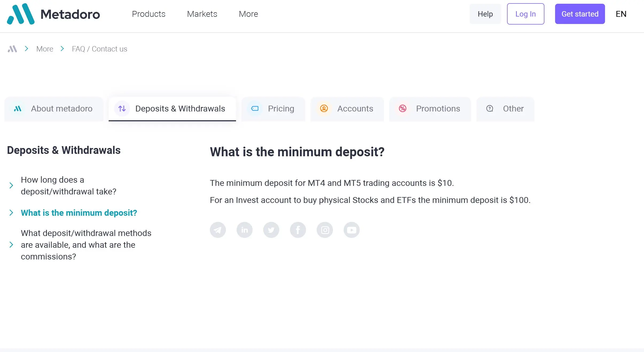Open 'How long does a deposit/withdrawal take?'
Image resolution: width=644 pixels, height=352 pixels.
click(69, 186)
